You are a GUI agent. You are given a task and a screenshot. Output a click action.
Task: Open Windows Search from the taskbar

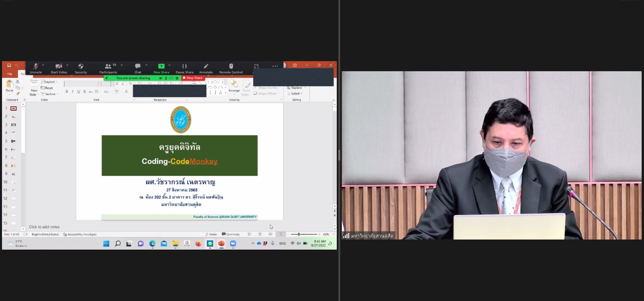pos(118,244)
